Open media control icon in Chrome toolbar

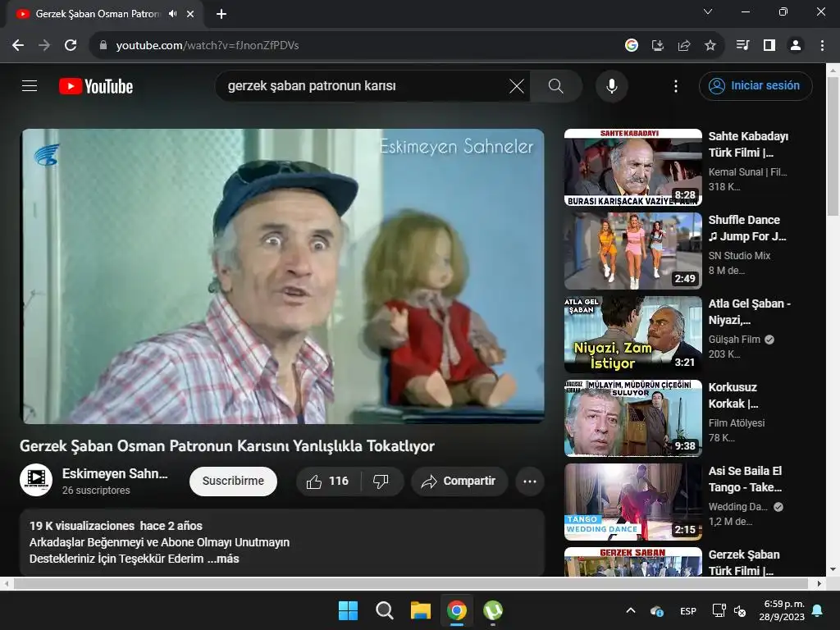point(742,46)
